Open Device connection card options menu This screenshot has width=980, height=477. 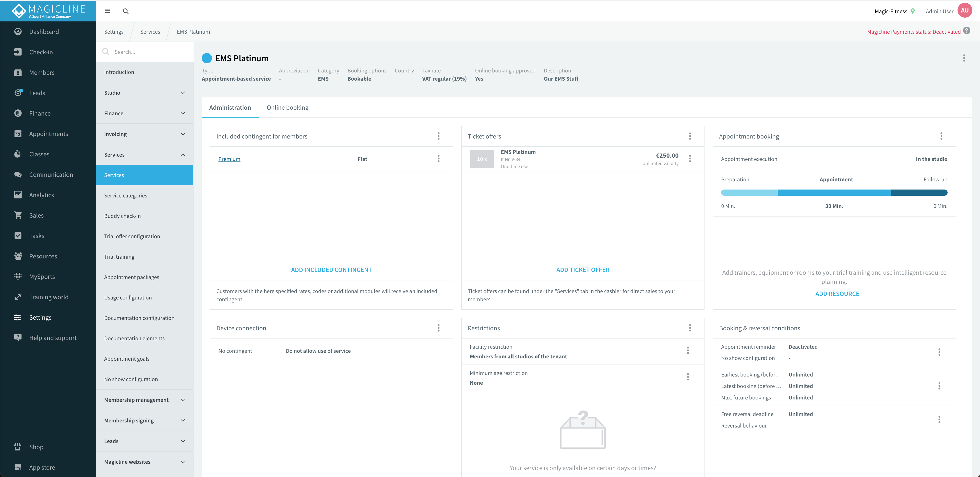438,328
